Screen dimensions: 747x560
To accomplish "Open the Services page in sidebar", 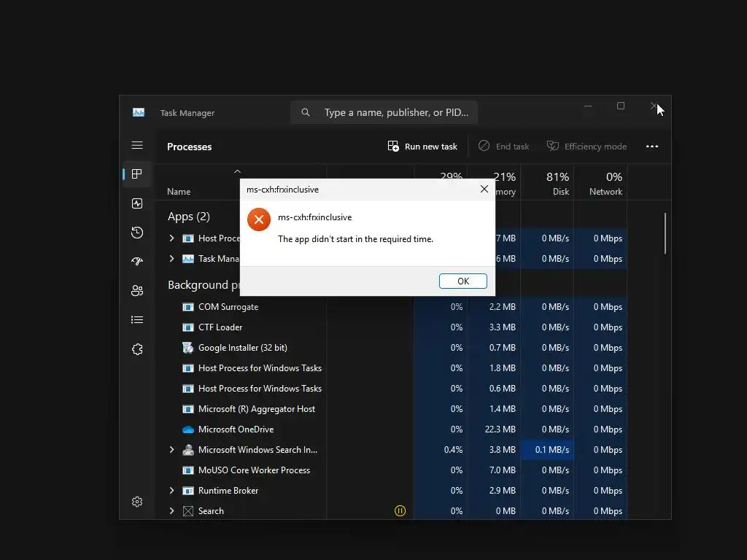I will click(137, 349).
